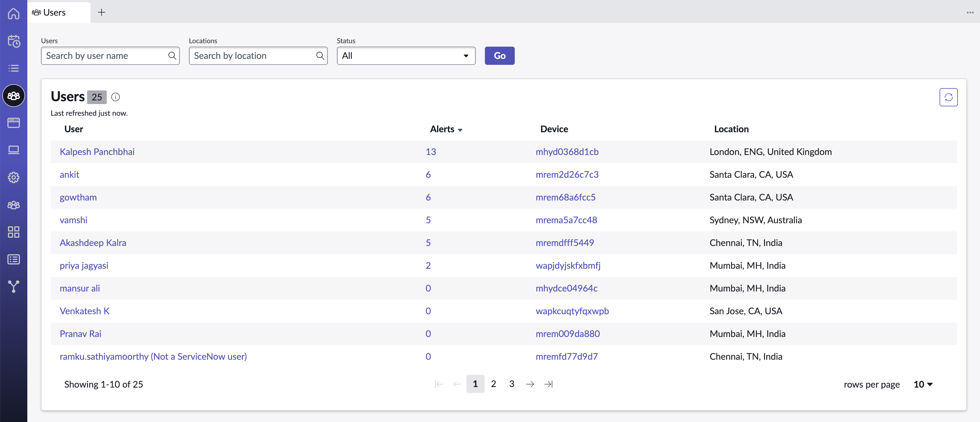Open user Kalpesh Panchbhai
This screenshot has width=980, height=422.
[x=97, y=152]
